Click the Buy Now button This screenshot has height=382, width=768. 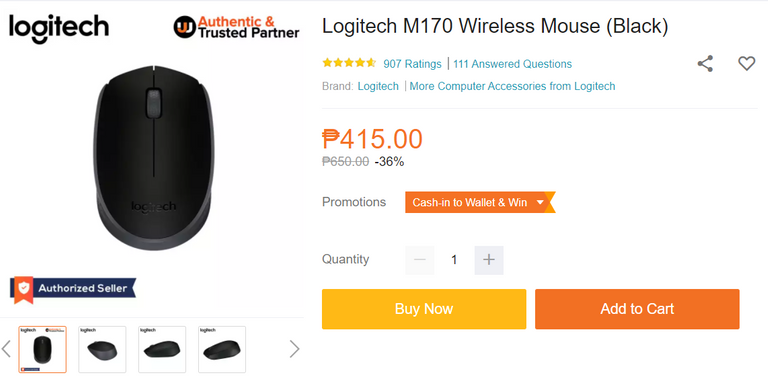pos(424,309)
